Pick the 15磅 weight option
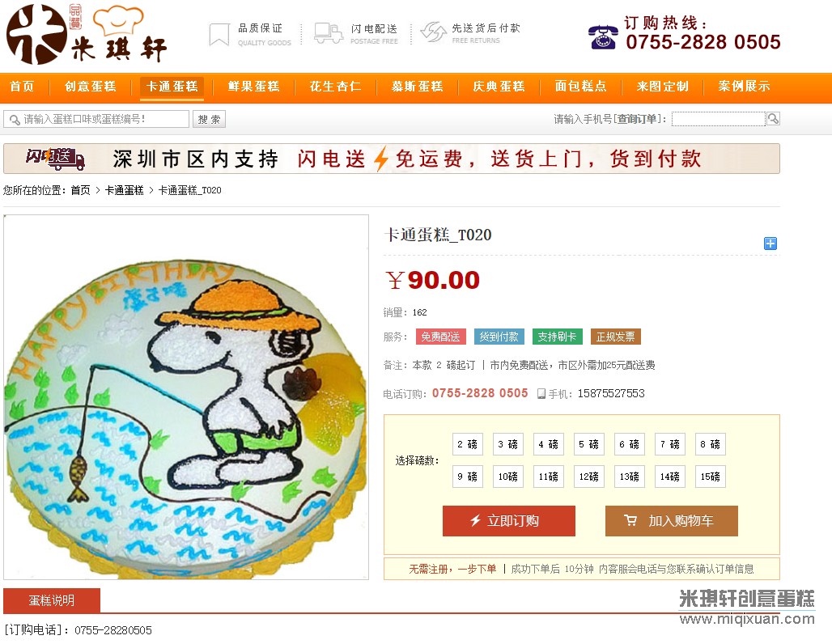 pyautogui.click(x=710, y=477)
